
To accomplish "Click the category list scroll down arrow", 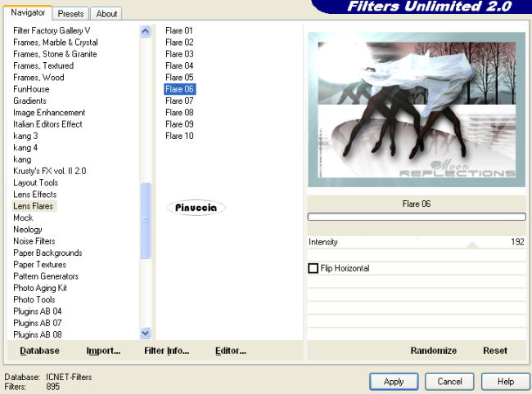I will pos(145,333).
